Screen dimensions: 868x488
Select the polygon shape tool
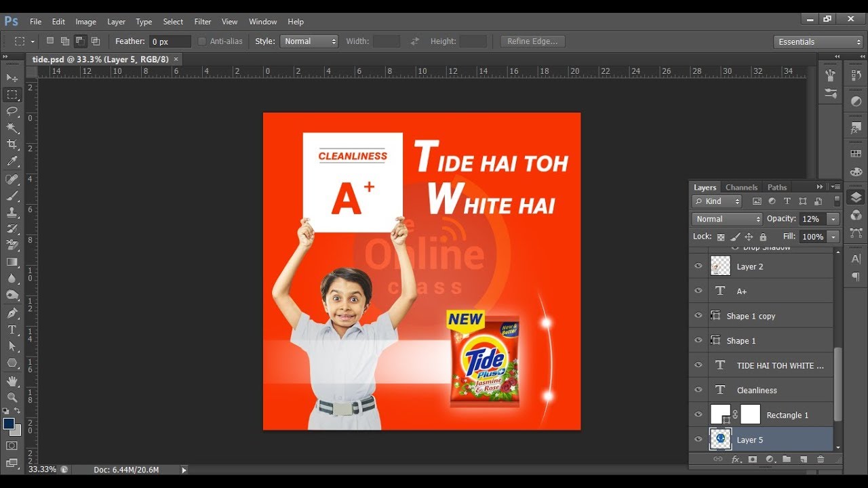click(12, 363)
